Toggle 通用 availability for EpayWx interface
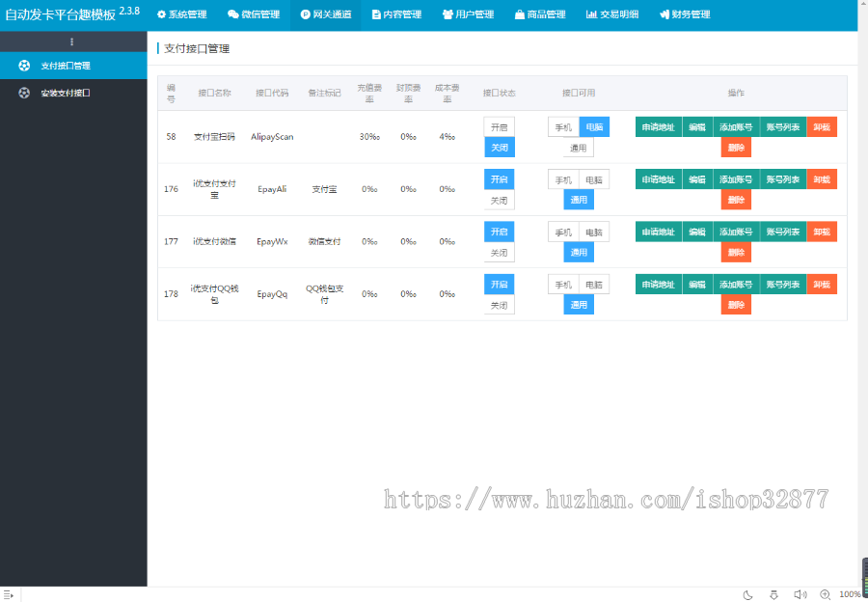Image resolution: width=868 pixels, height=602 pixels. (578, 251)
